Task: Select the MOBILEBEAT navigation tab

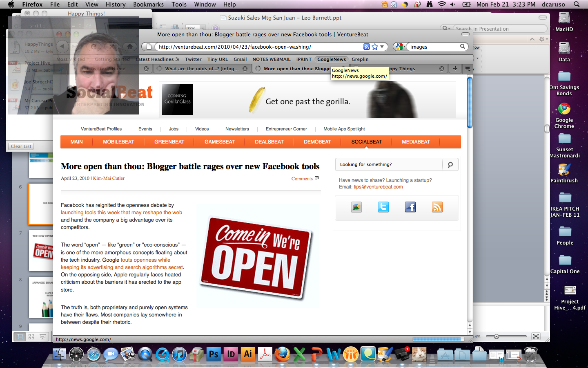Action: [118, 142]
